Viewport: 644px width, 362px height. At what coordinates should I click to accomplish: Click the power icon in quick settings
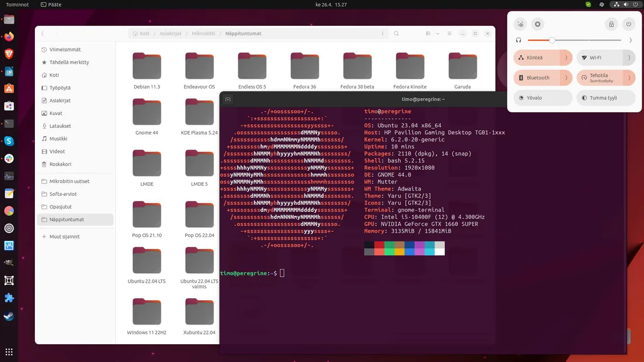(628, 24)
